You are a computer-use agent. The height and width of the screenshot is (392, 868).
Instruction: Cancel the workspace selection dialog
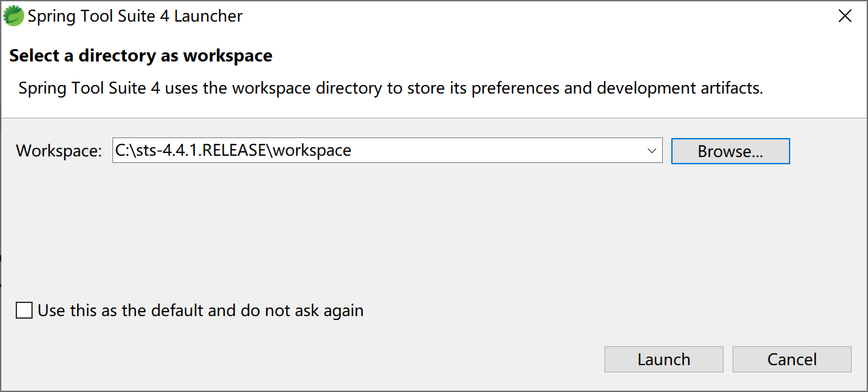coord(792,359)
